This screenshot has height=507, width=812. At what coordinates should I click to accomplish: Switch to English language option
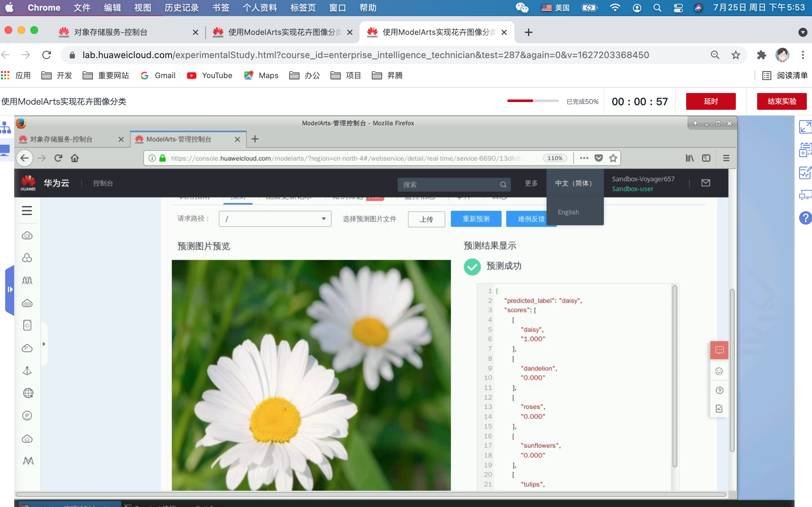point(569,212)
